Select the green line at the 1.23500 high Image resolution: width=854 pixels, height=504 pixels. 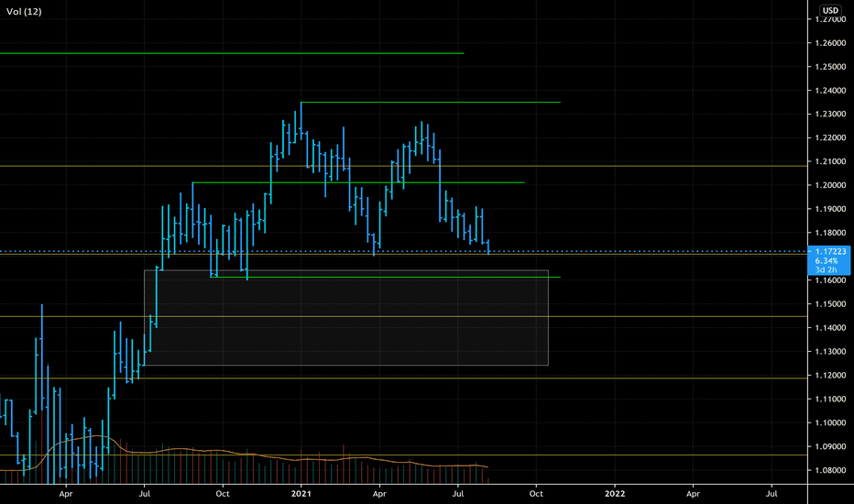431,103
